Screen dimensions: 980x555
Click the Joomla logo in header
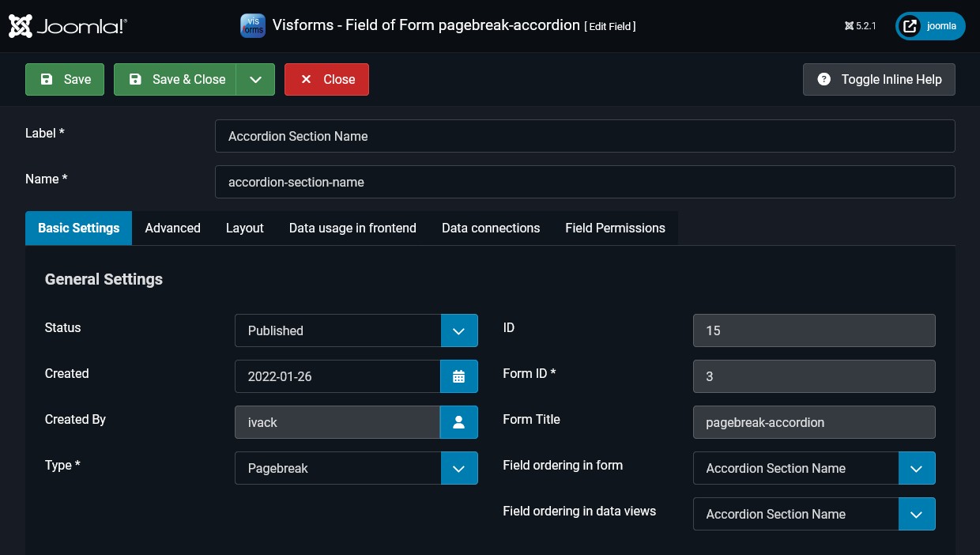(68, 26)
